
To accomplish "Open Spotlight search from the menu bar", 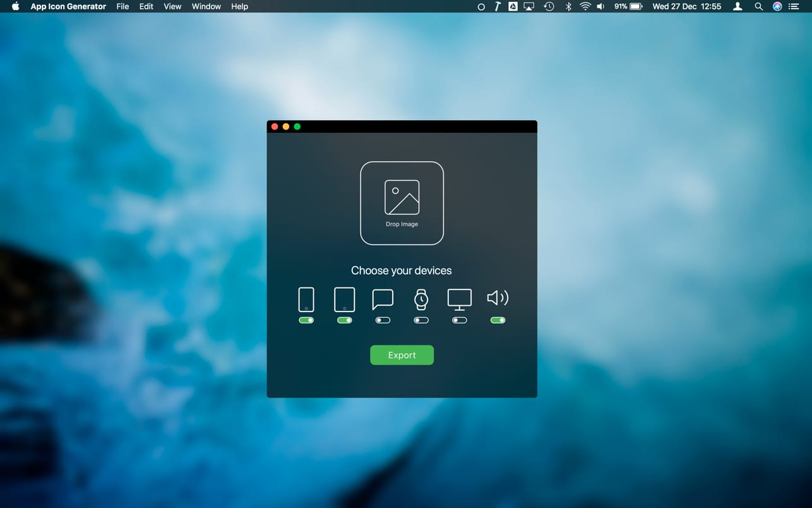I will click(x=758, y=6).
